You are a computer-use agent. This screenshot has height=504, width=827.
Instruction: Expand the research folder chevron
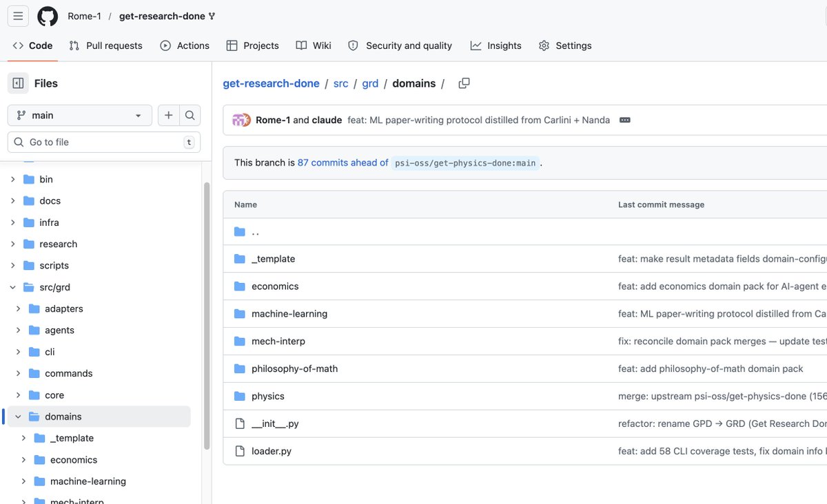(12, 244)
